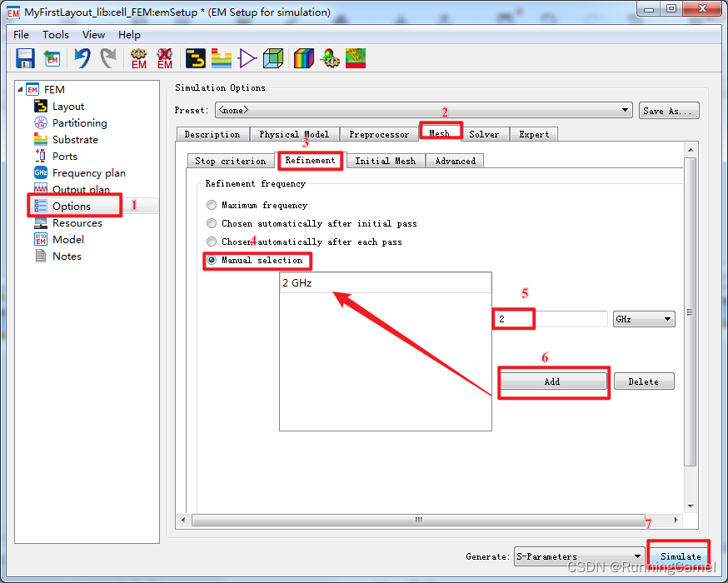
Task: Open the Stop criterion sub-tab
Action: tap(230, 161)
